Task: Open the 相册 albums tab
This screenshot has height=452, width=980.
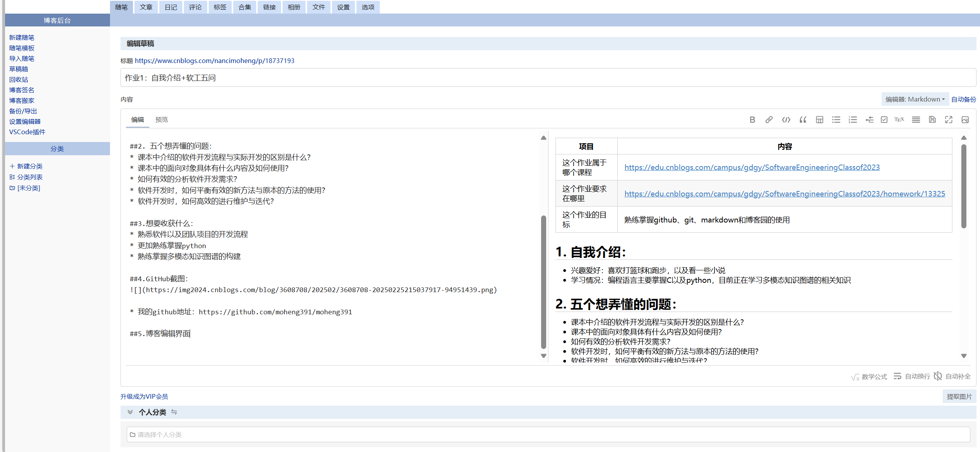Action: point(294,7)
